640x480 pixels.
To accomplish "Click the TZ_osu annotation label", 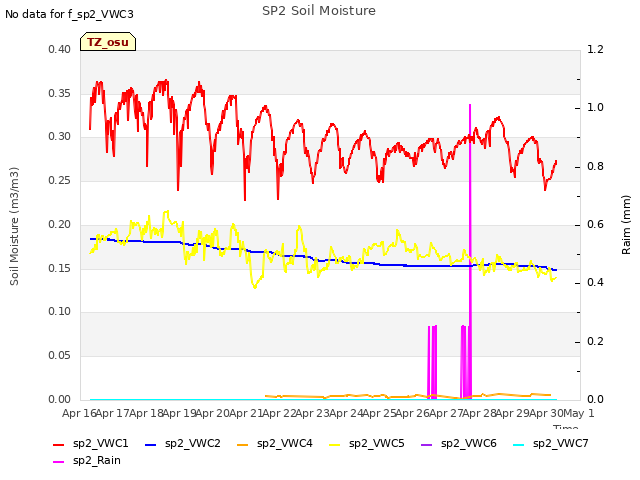I will tap(108, 42).
